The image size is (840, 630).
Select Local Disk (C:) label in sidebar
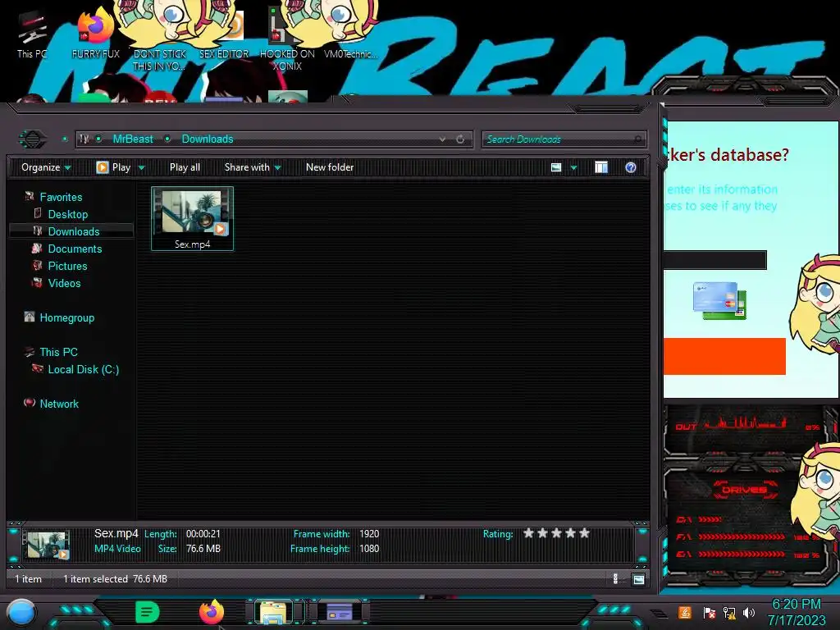(x=84, y=369)
